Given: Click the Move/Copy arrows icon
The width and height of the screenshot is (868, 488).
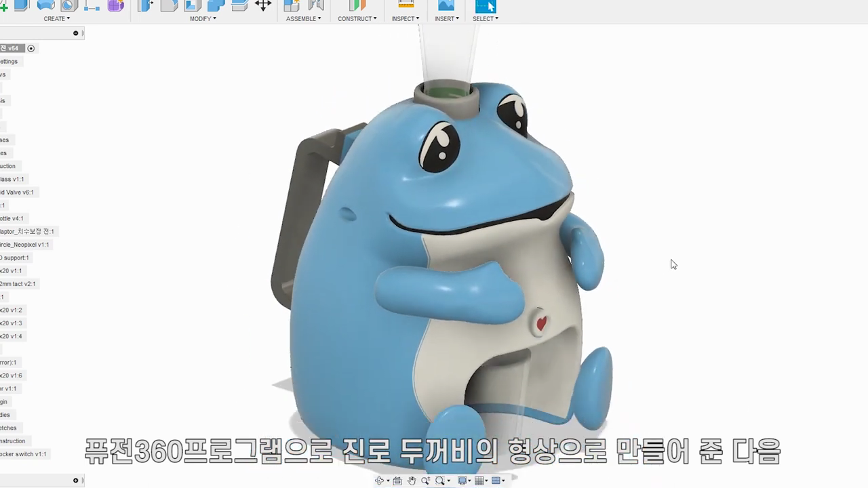Looking at the screenshot, I should pos(263,5).
